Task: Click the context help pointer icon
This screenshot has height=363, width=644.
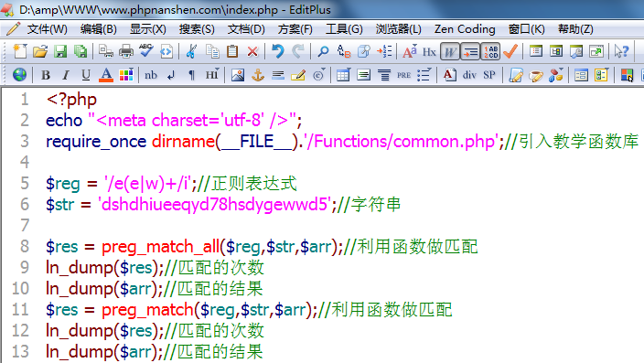Action: [621, 52]
